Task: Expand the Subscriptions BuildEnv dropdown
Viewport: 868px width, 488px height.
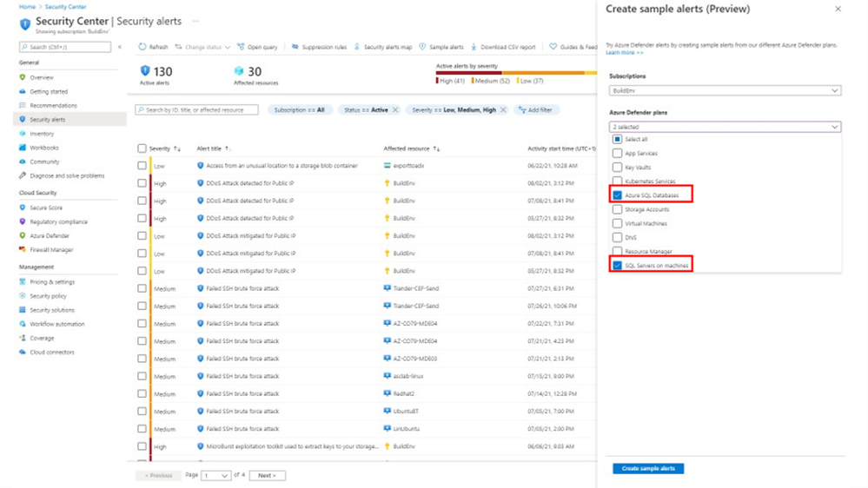Action: coord(726,90)
